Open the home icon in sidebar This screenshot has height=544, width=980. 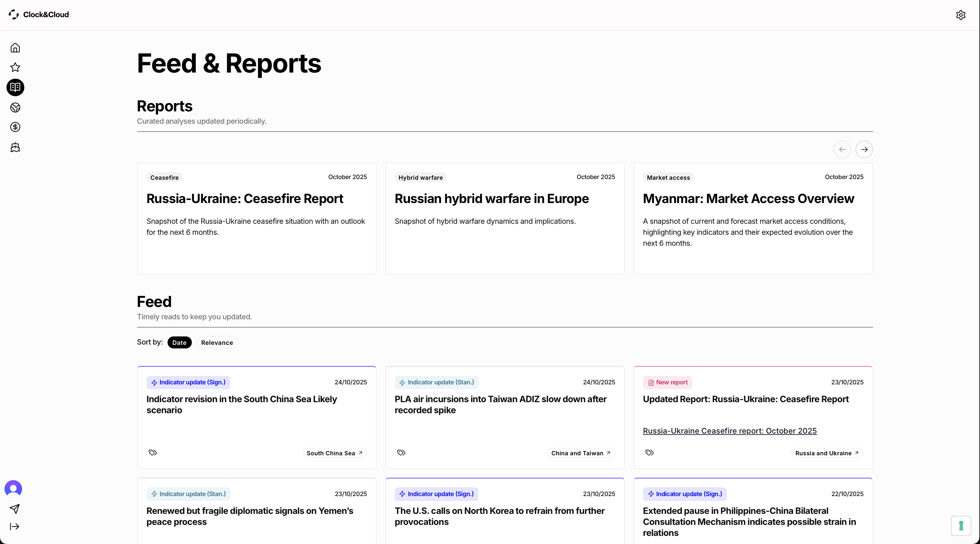pyautogui.click(x=15, y=48)
